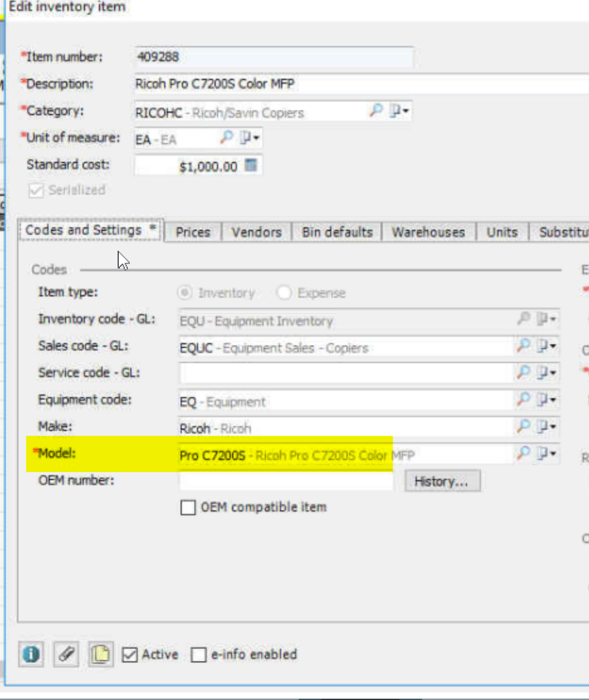Open Category quick-links dropdown arrow
Viewport: 589px width, 700px height.
pyautogui.click(x=399, y=110)
